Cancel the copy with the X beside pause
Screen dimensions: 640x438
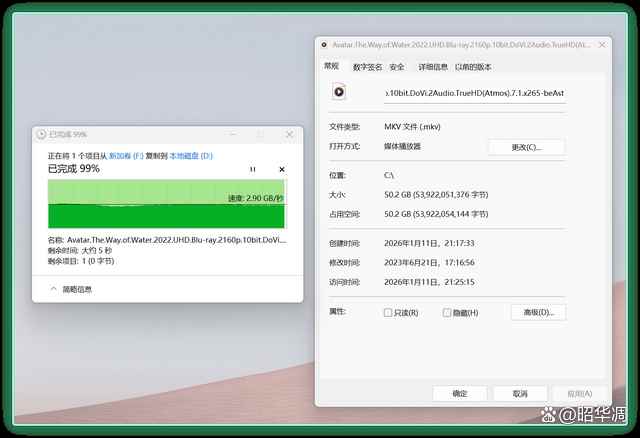[x=282, y=169]
